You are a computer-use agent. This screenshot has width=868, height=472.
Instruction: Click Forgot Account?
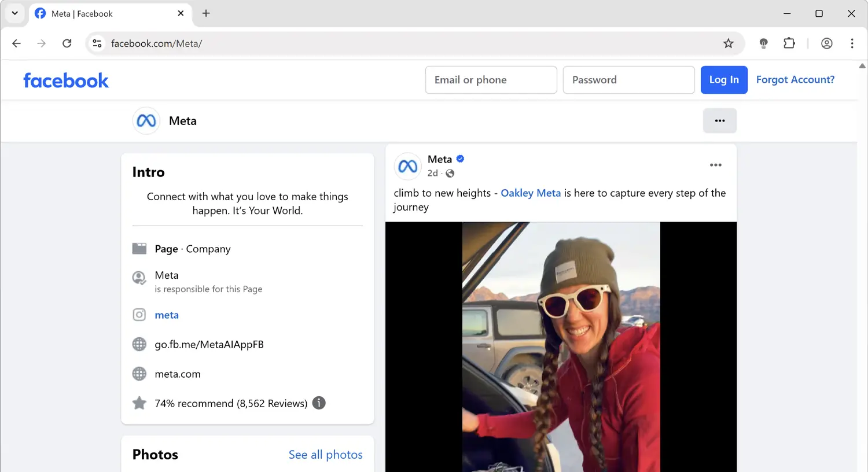point(795,80)
